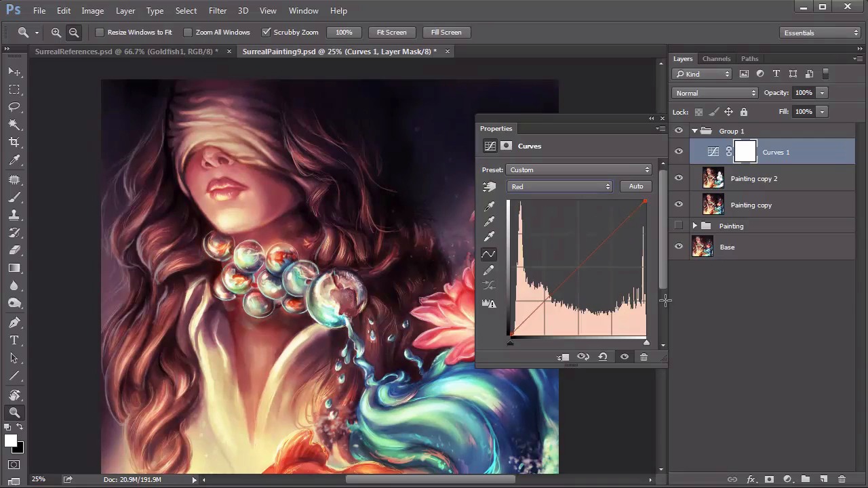
Task: Open the Fill slider dropdown arrow
Action: point(822,112)
